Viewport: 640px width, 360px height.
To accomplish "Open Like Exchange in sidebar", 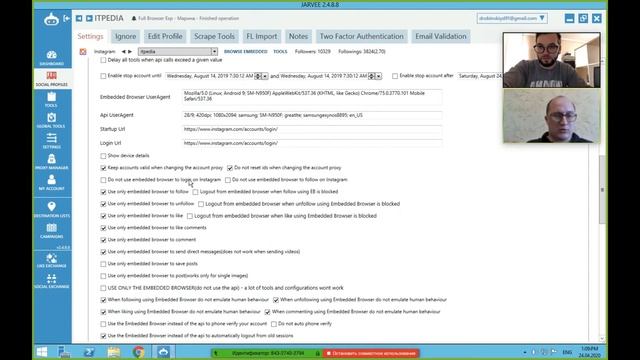I will (51, 260).
